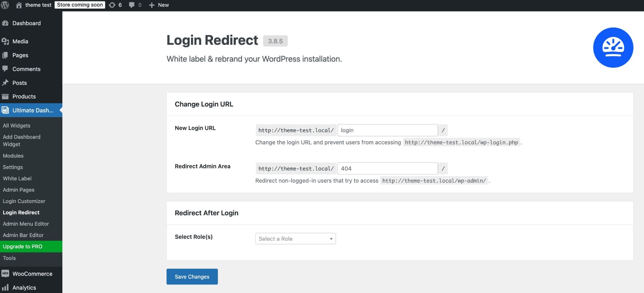Click the wp-login.php URL text
Image resolution: width=644 pixels, height=293 pixels.
click(462, 143)
